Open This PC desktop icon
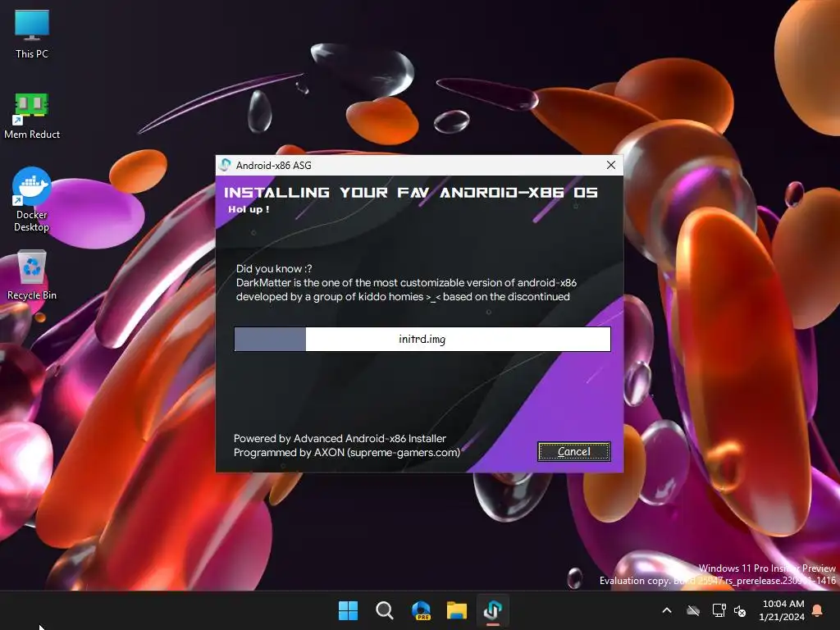 [x=32, y=34]
